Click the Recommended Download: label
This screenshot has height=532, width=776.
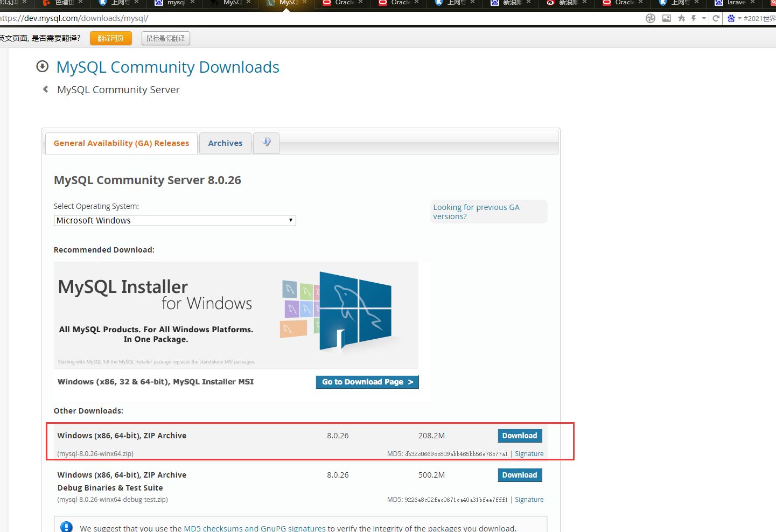(104, 250)
